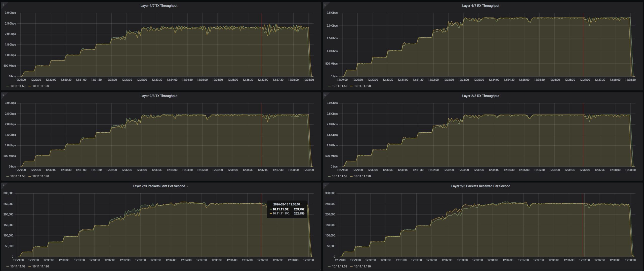Open Layer 2/3 RX Throughput panel title menu
Screen dimensions: 644x271
click(x=480, y=96)
